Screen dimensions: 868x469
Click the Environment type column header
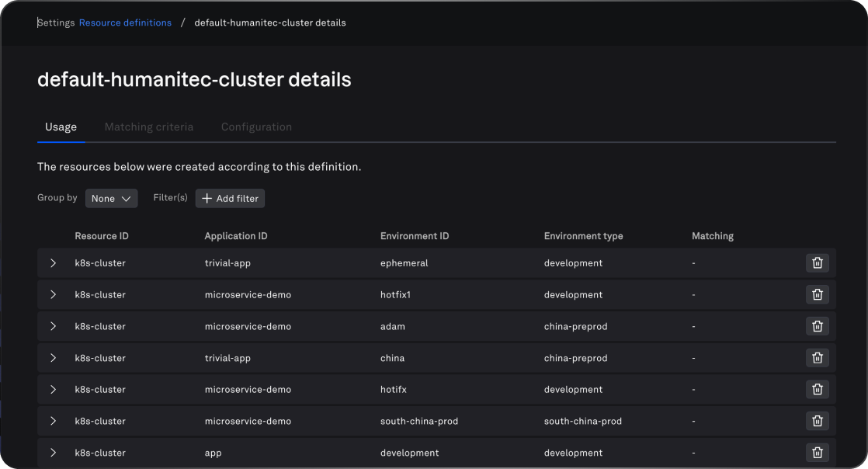click(x=583, y=236)
